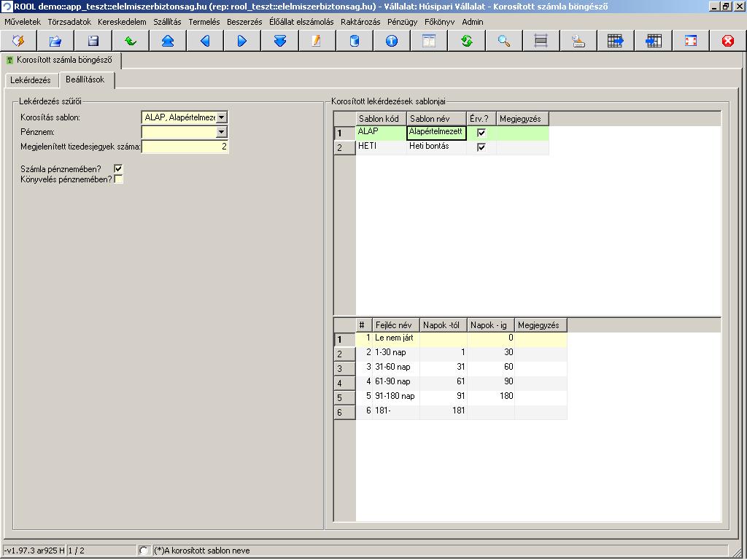Toggle the Érv. checkbox for HETI row
747x560 pixels.
(x=481, y=147)
